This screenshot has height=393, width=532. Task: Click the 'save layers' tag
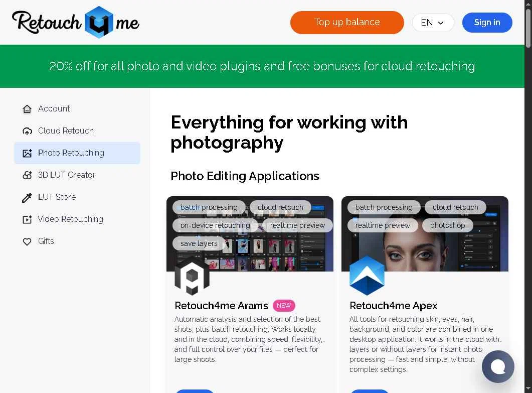point(199,243)
